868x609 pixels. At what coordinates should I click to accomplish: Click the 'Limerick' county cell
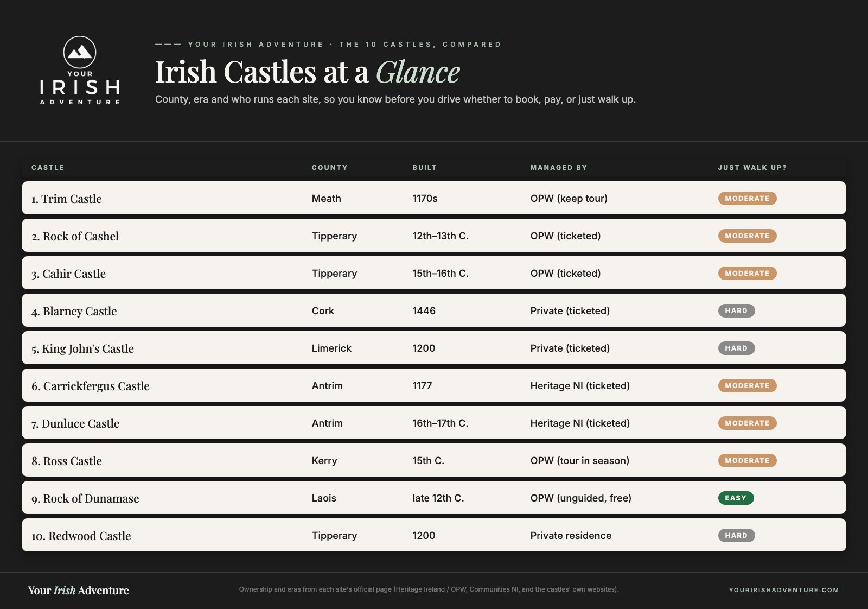331,348
